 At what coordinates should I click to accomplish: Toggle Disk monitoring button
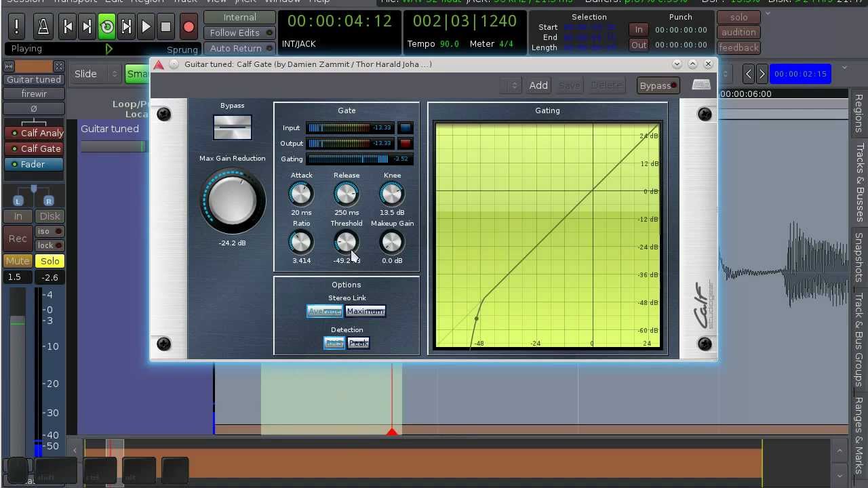[x=50, y=216]
